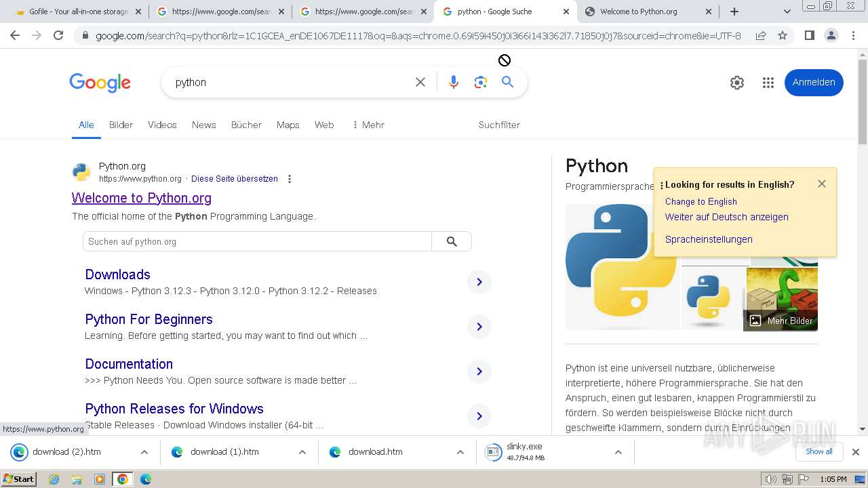The image size is (868, 488).
Task: Open Python Releases for Windows link
Action: [174, 409]
